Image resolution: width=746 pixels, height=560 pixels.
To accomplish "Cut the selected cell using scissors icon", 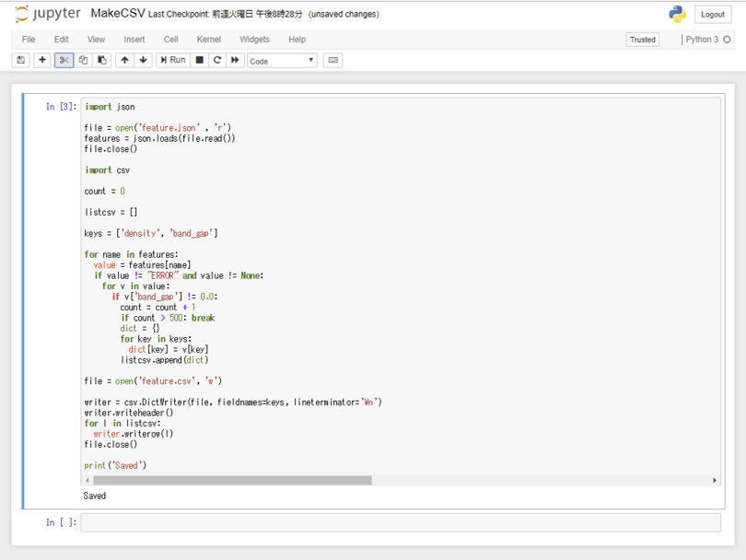I will pos(64,60).
